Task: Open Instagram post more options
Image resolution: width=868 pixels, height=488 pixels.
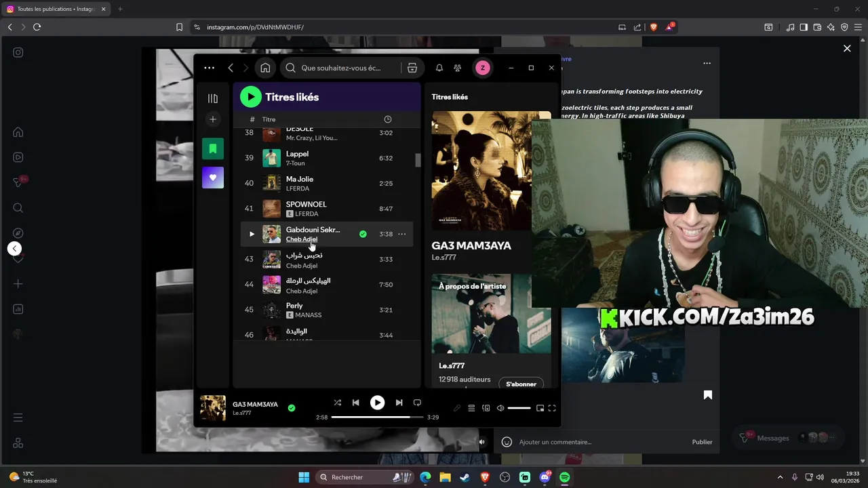Action: click(x=707, y=63)
